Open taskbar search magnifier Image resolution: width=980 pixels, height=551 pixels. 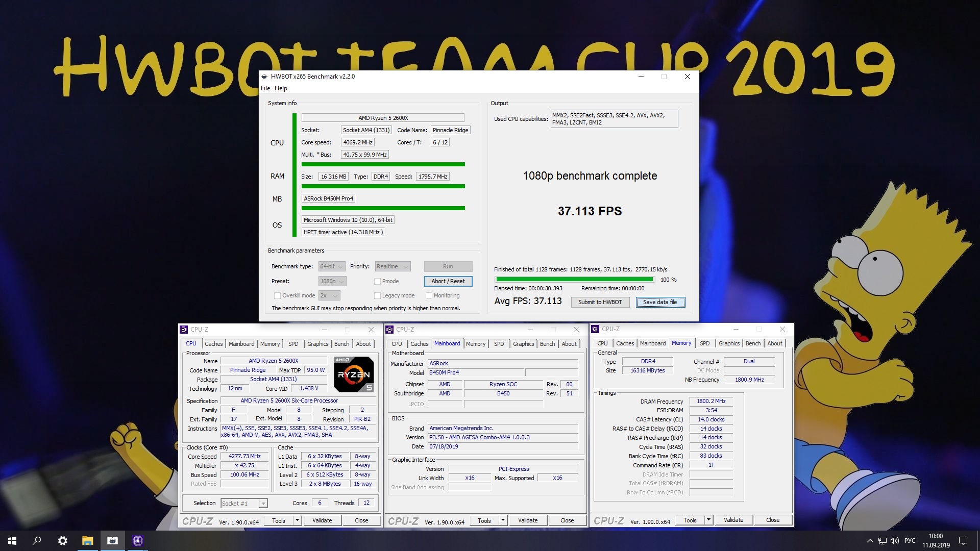point(37,541)
